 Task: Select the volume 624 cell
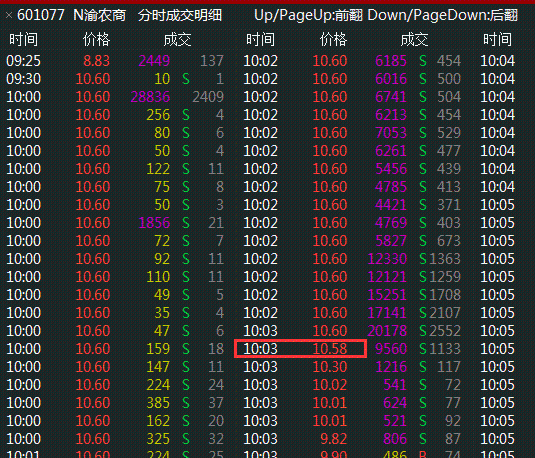click(395, 403)
